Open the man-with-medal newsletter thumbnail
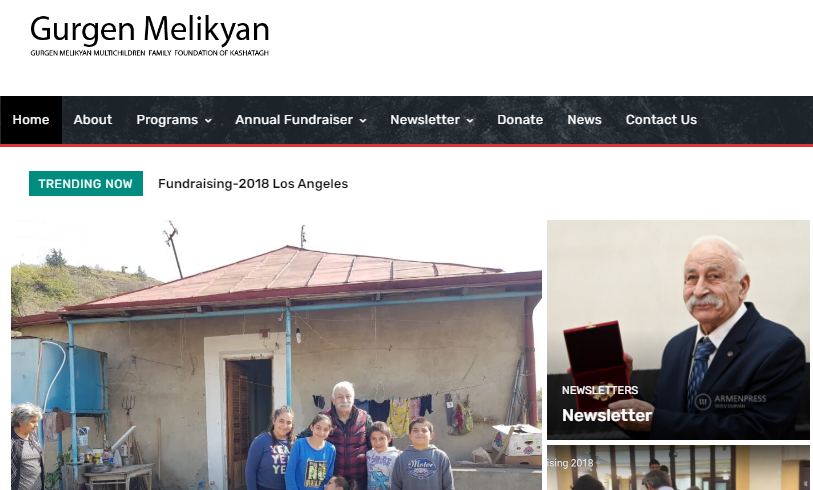Viewport: 813px width, 490px height. point(678,330)
